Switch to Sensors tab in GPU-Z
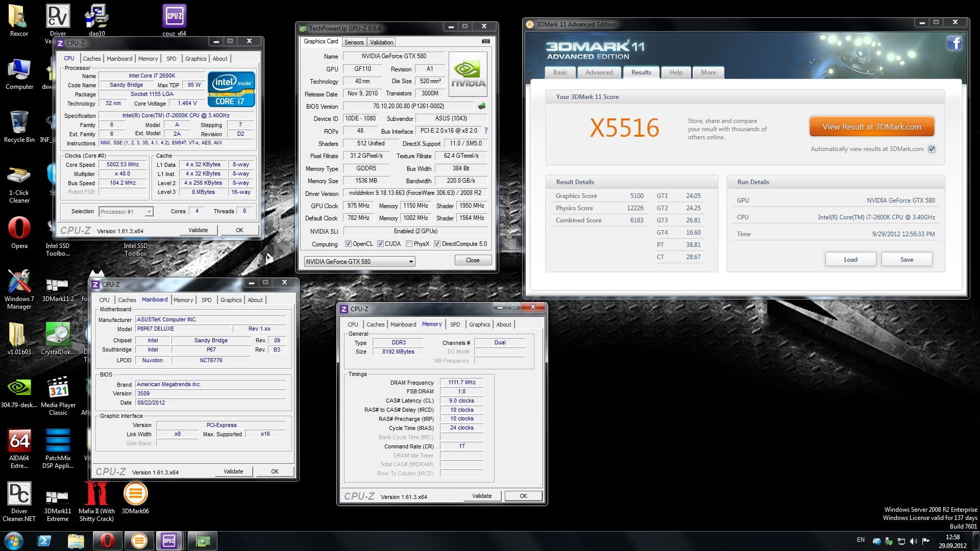This screenshot has height=551, width=980. (354, 42)
